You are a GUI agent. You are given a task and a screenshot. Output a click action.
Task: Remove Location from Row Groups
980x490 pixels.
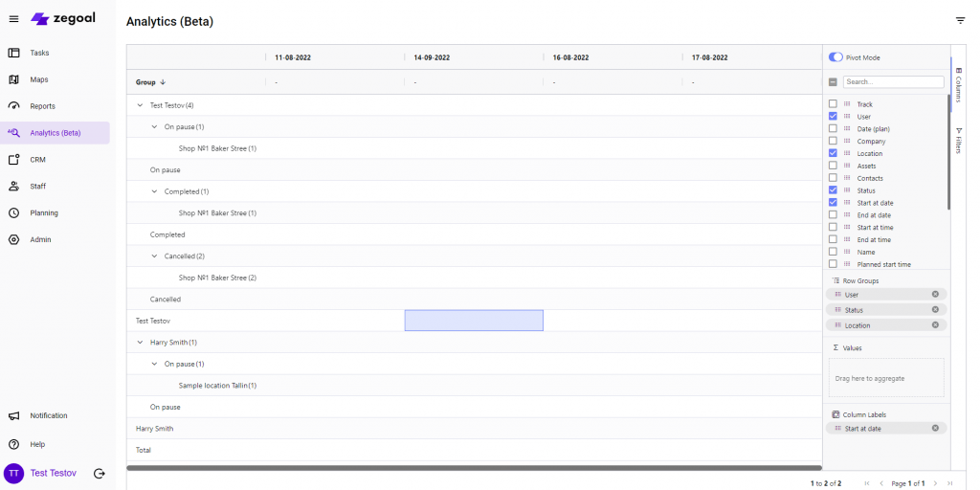pyautogui.click(x=935, y=325)
